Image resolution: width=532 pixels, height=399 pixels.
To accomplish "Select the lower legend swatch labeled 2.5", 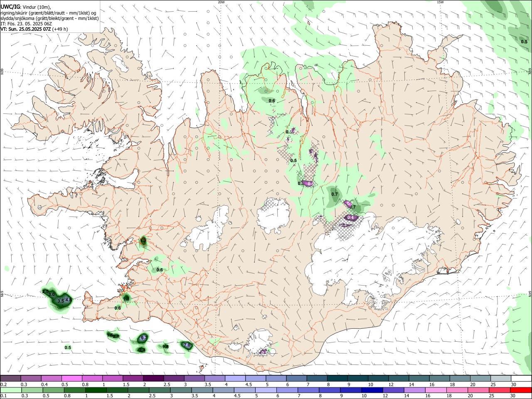I will click(x=160, y=390).
